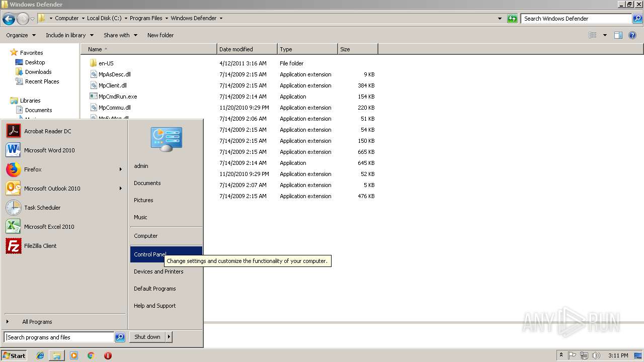Expand Firefox jump list arrow
Image resolution: width=644 pixels, height=362 pixels.
click(121, 169)
